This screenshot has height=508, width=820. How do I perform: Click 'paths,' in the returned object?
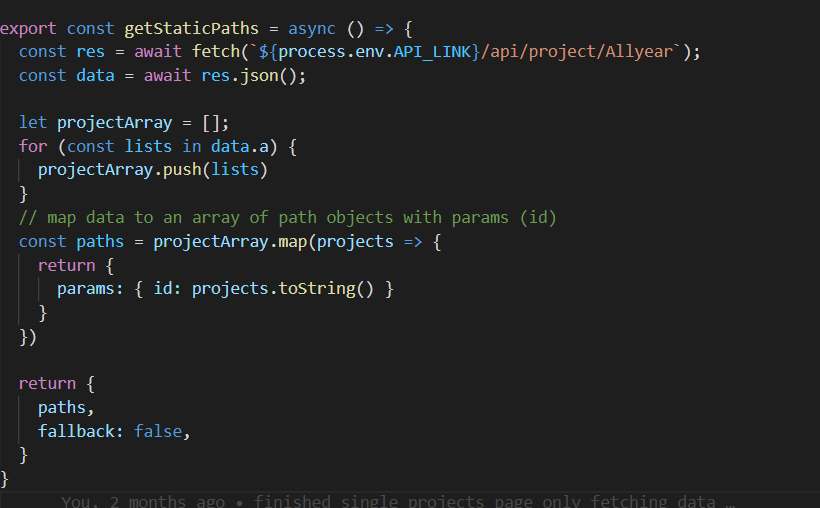pyautogui.click(x=66, y=408)
